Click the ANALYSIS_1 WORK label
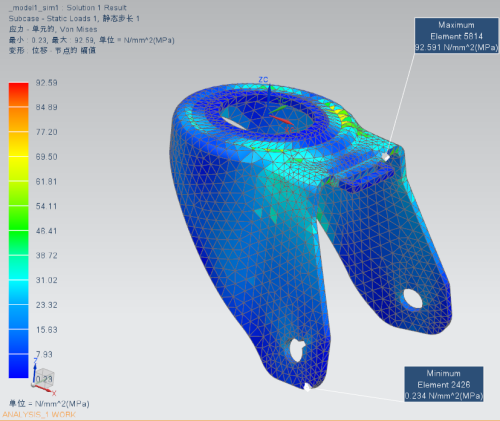Screen dimensions: 500x421 [39, 415]
